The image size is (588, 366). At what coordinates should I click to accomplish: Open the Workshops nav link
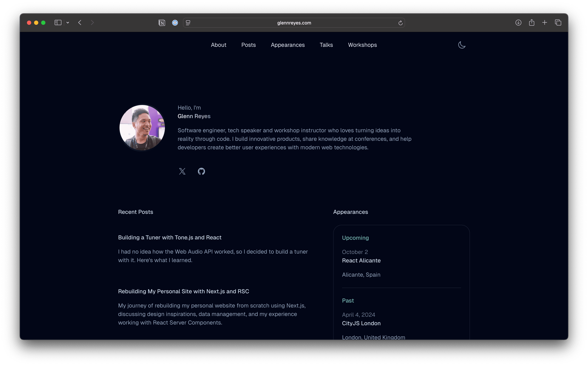[362, 45]
